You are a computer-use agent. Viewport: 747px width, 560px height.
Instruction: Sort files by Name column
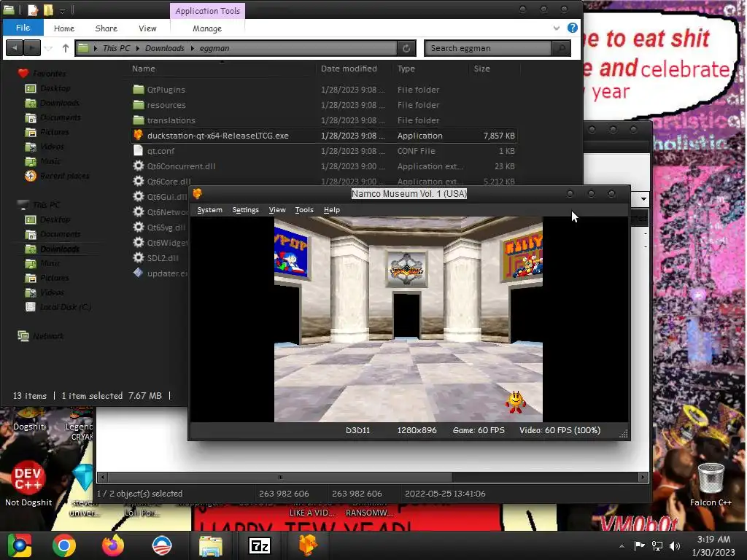point(144,69)
